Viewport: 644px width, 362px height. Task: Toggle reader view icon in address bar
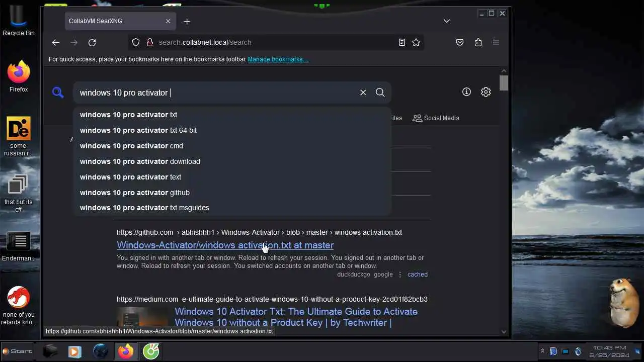pyautogui.click(x=402, y=43)
